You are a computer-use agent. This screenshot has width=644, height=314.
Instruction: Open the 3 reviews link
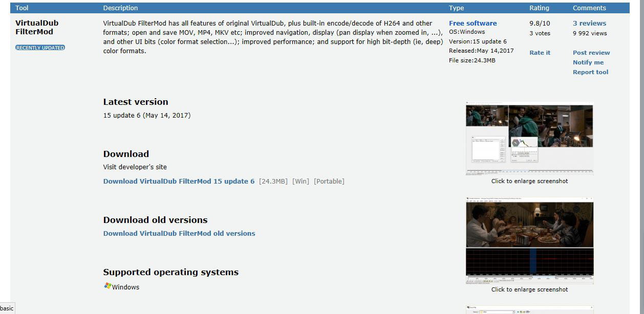pos(589,23)
